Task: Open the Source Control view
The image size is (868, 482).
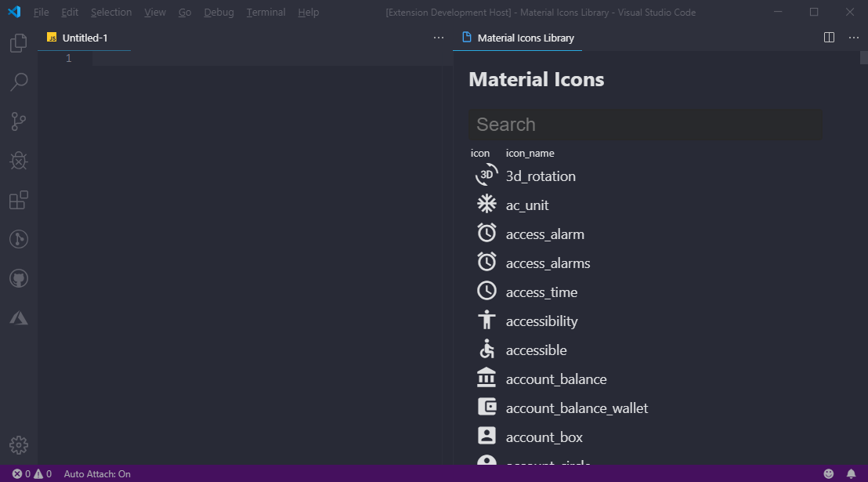Action: (x=19, y=121)
